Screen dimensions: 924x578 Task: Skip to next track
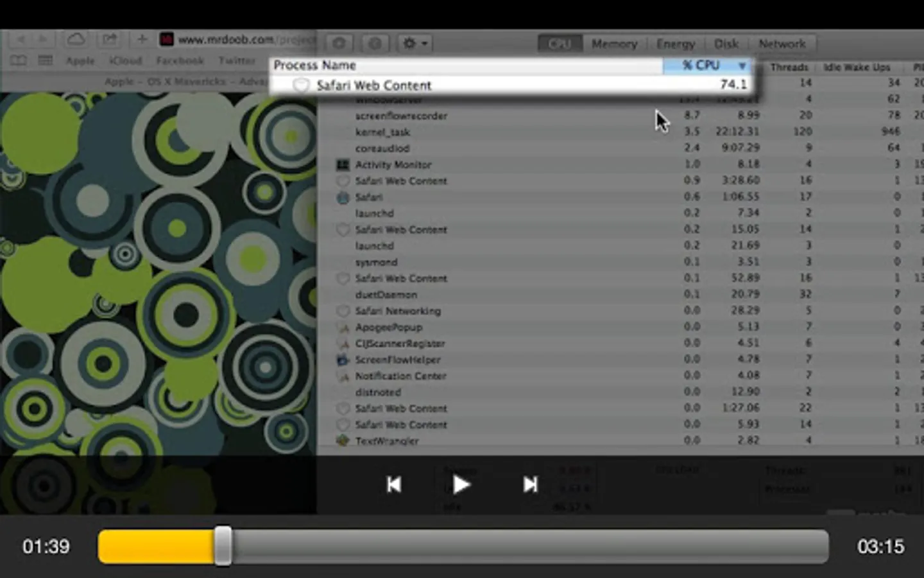point(530,484)
